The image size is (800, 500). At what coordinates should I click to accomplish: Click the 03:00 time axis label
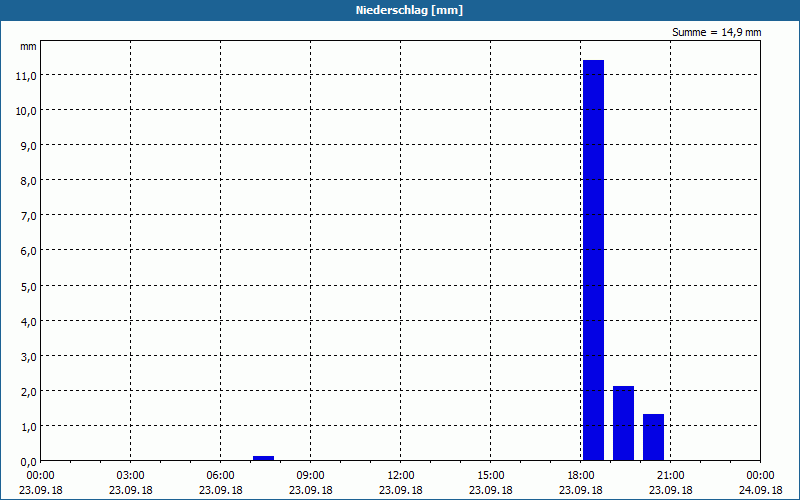click(131, 476)
